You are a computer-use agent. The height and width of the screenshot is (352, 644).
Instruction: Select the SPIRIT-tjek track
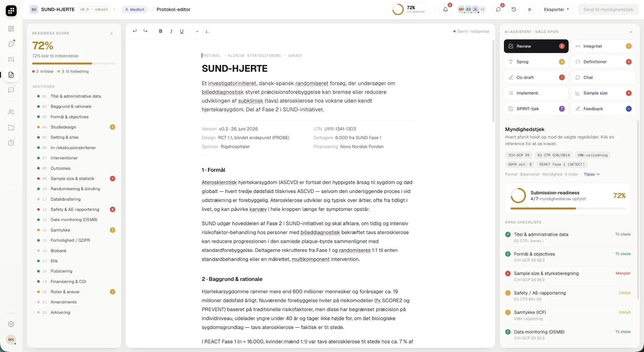(536, 109)
